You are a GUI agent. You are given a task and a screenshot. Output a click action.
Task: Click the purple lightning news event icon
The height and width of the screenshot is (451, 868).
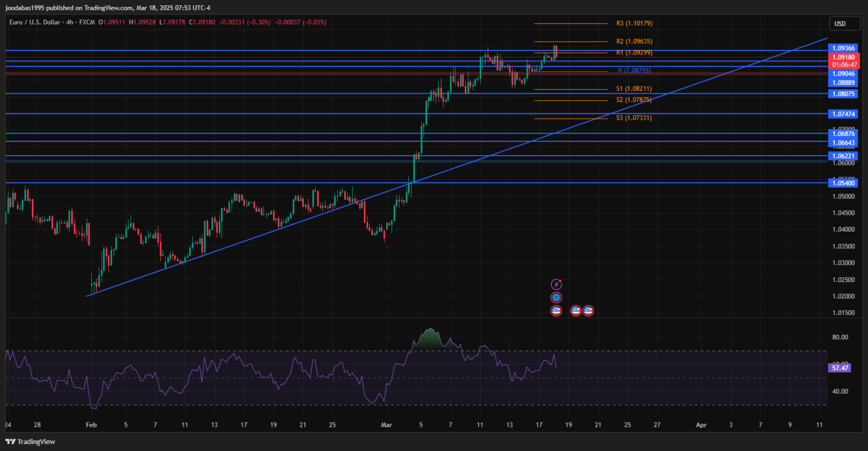[x=556, y=284]
